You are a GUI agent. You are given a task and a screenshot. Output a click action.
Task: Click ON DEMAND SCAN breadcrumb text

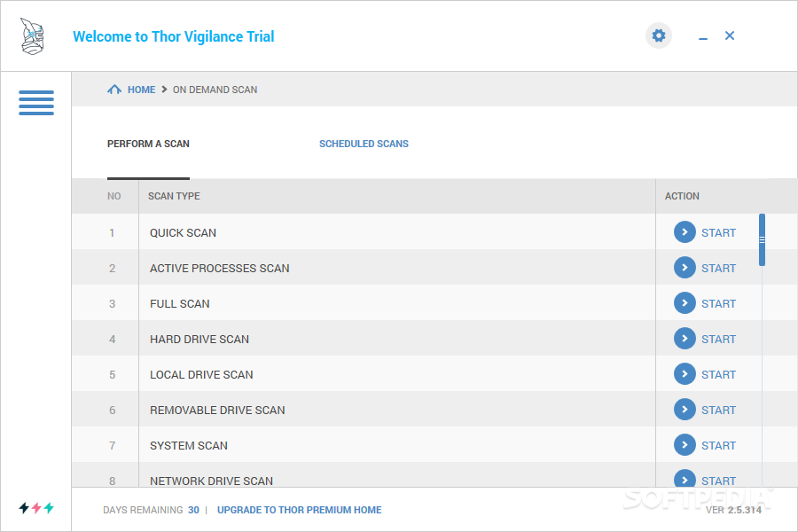[215, 90]
